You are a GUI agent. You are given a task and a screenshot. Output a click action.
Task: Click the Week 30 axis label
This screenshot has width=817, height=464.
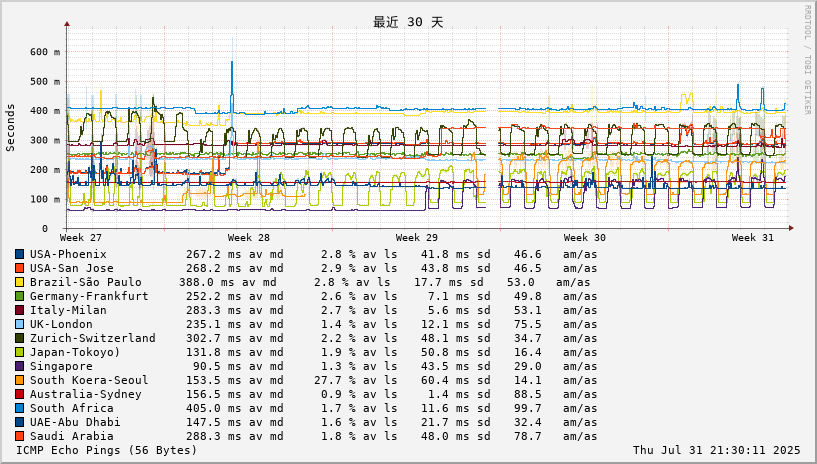[x=585, y=238]
